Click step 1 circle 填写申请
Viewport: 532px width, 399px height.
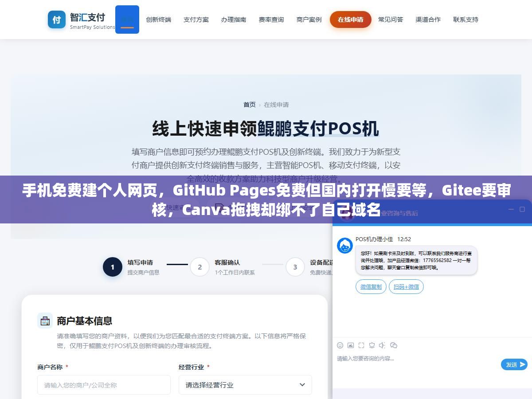click(113, 267)
